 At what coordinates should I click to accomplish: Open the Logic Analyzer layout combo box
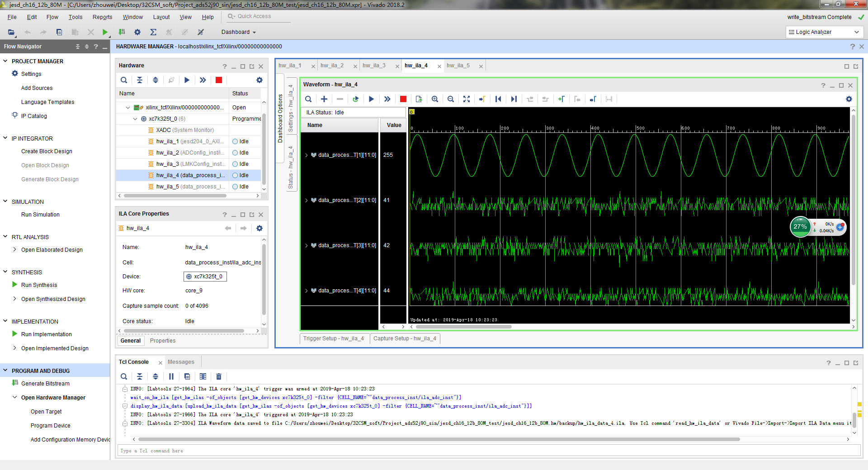pos(824,32)
